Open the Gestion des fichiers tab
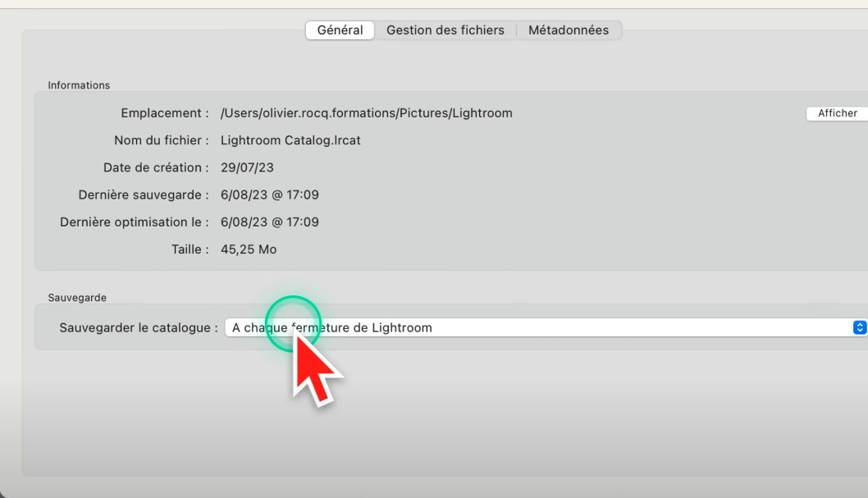 tap(445, 30)
